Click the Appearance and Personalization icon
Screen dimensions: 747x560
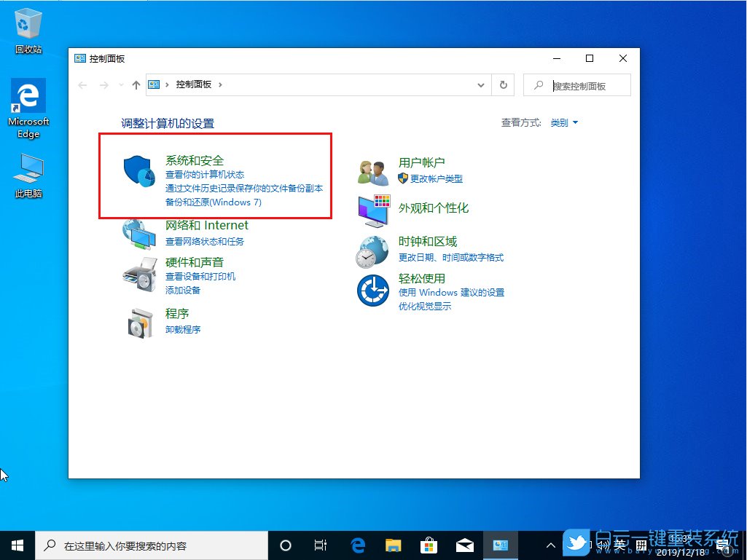pos(372,211)
